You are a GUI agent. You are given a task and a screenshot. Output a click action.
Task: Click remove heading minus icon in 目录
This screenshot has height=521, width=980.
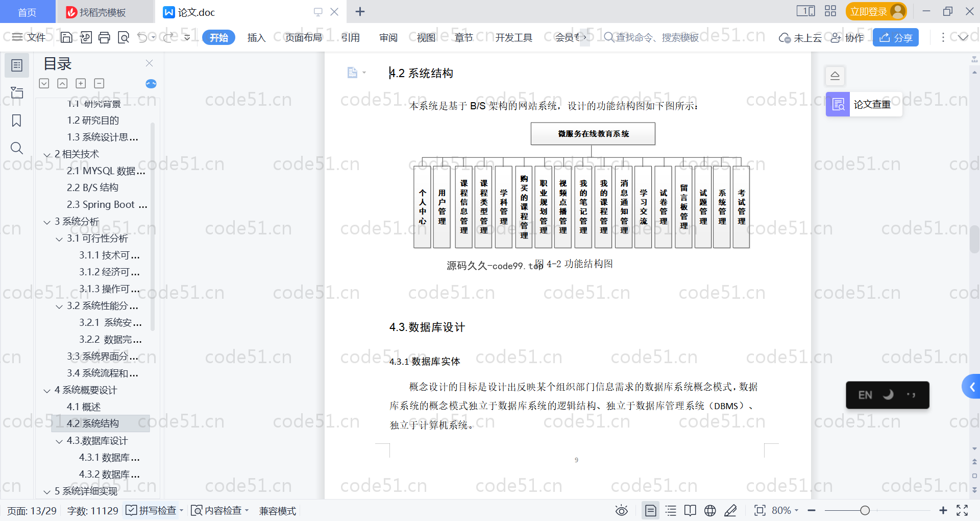tap(99, 83)
